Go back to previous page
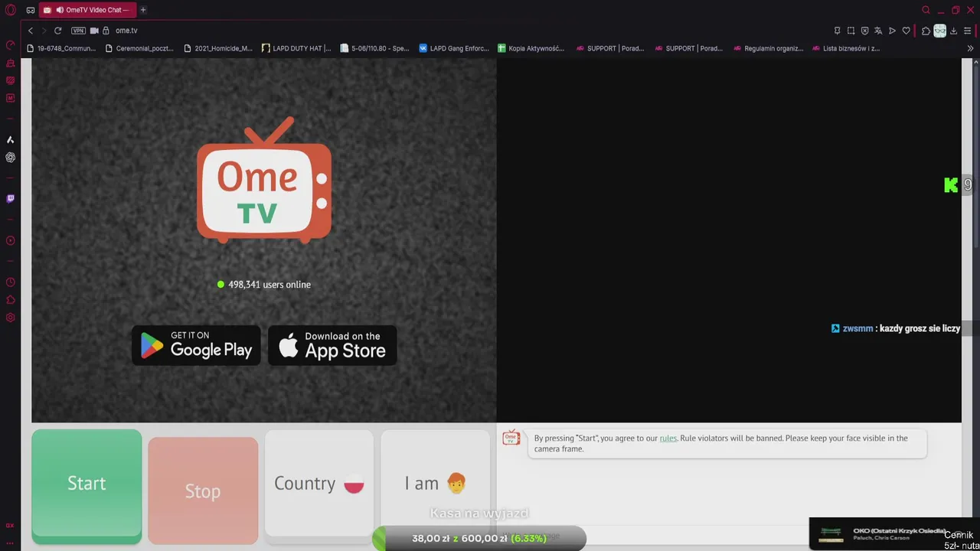980x551 pixels. [31, 31]
